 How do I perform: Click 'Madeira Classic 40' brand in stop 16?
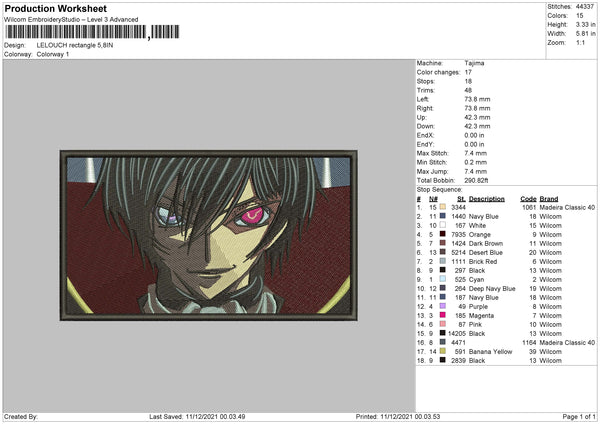(x=567, y=342)
